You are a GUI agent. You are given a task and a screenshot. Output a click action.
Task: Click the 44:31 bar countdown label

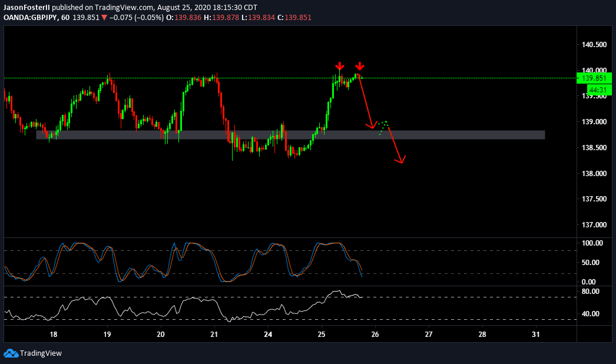tap(598, 90)
